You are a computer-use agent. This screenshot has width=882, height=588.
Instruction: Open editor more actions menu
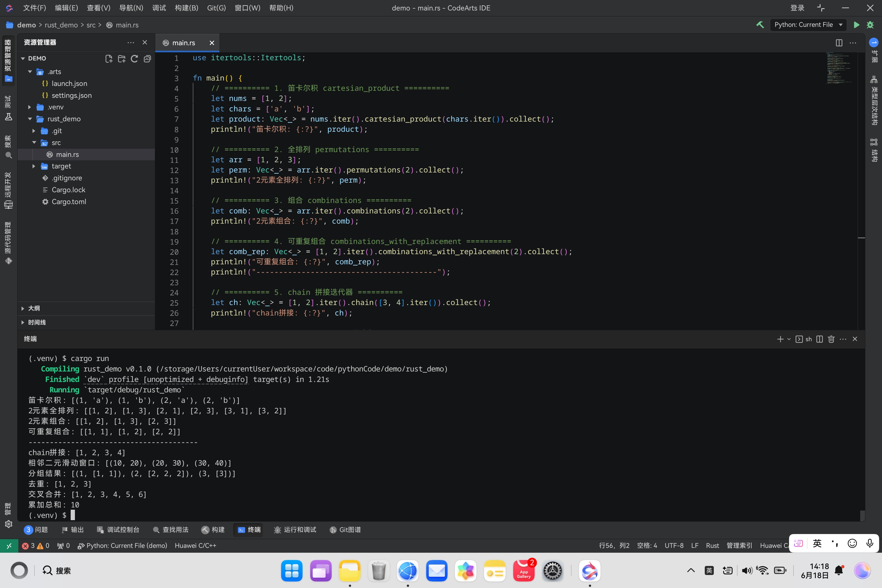[x=853, y=43]
